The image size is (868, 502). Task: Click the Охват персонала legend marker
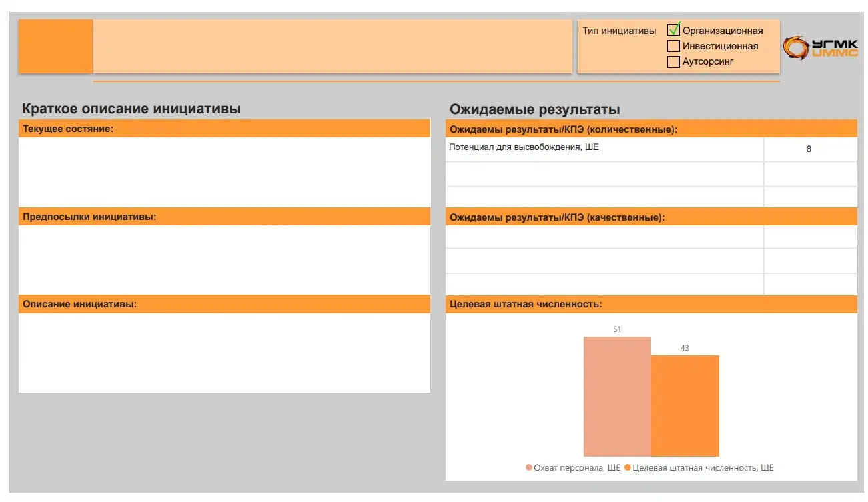[x=529, y=468]
